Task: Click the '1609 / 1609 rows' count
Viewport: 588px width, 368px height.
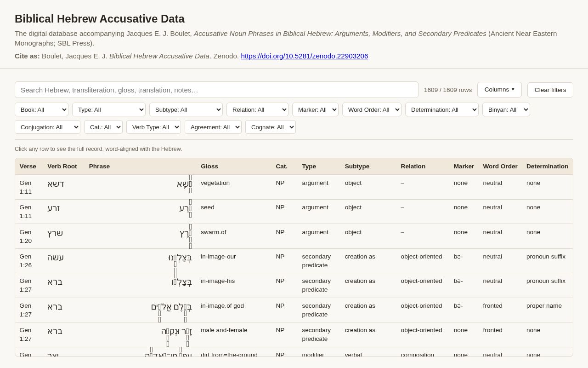Action: (x=448, y=90)
